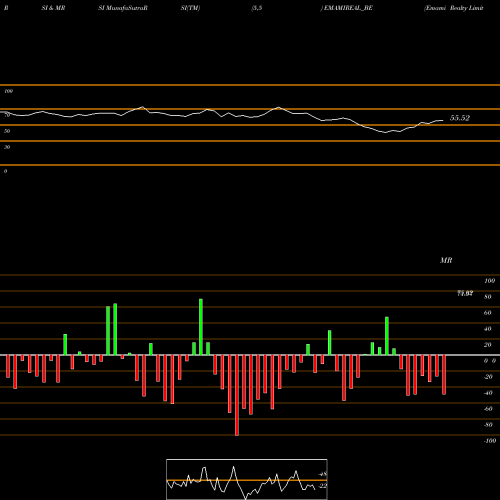
Task: Click the 'Emami Realty Limit' company name text
Action: pos(453,8)
